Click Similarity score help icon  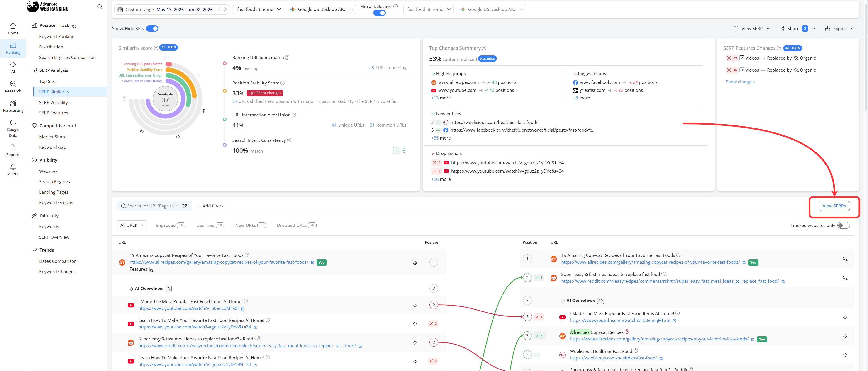(x=156, y=48)
